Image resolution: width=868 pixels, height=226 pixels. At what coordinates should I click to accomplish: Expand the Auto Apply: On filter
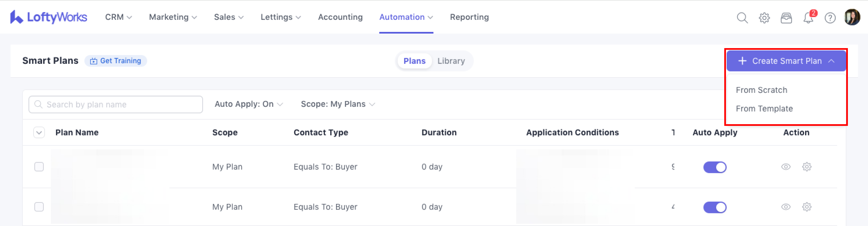pos(248,104)
